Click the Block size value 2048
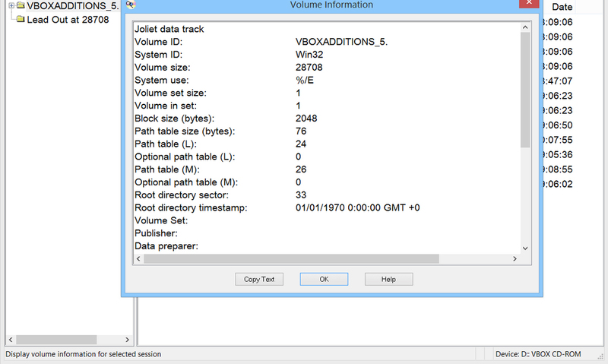The width and height of the screenshot is (608, 364). tap(306, 119)
